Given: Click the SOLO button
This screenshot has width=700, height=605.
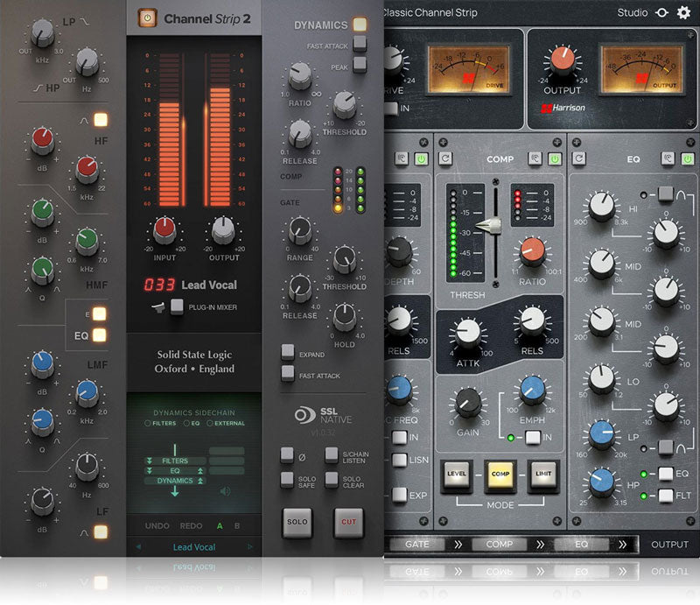Looking at the screenshot, I should click(297, 522).
